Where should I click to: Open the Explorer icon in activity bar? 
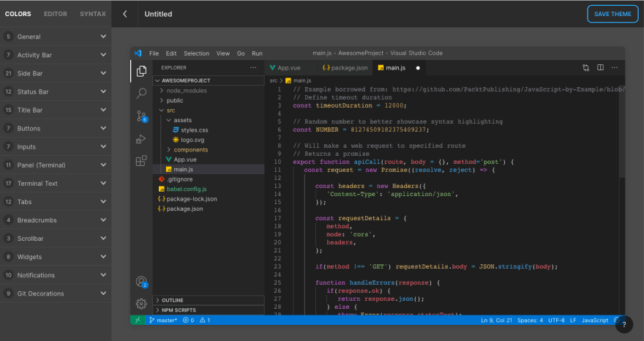click(141, 71)
